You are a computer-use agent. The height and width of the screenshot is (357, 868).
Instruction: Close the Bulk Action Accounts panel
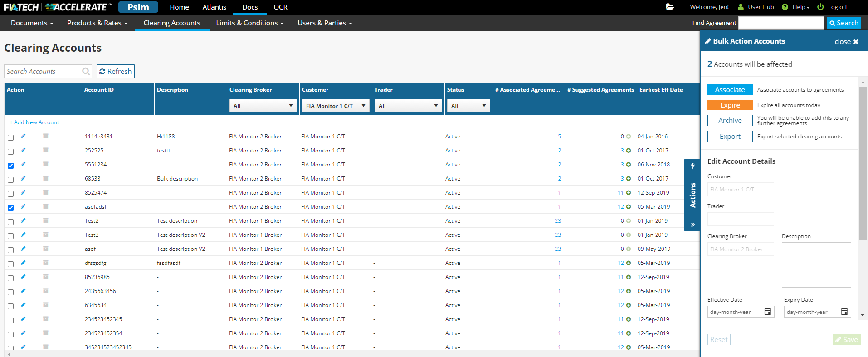(x=846, y=41)
